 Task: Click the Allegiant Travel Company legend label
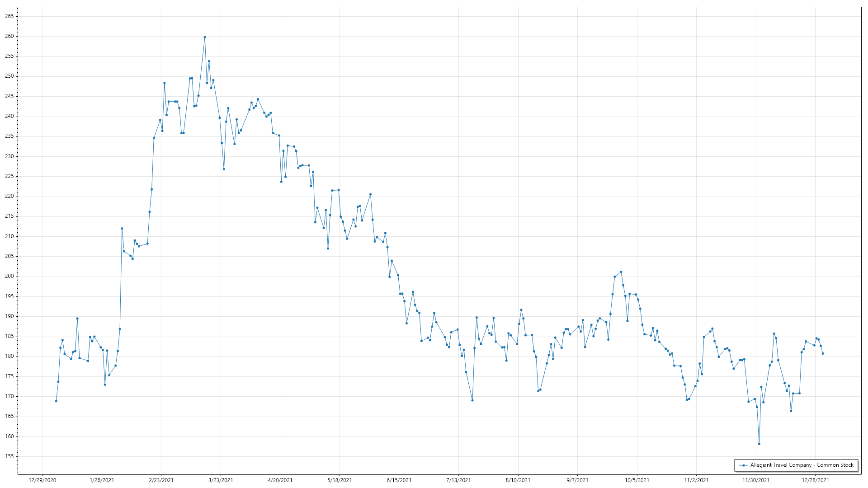pyautogui.click(x=802, y=465)
